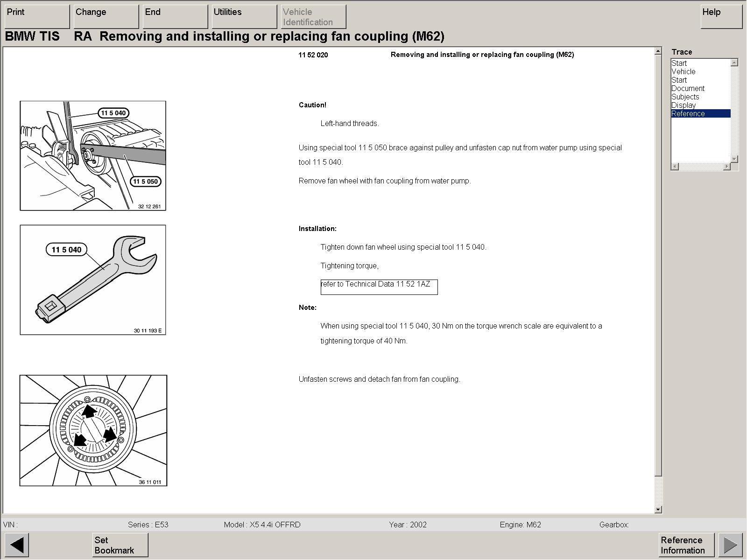
Task: Click Trace list scroll left arrow
Action: click(x=675, y=167)
